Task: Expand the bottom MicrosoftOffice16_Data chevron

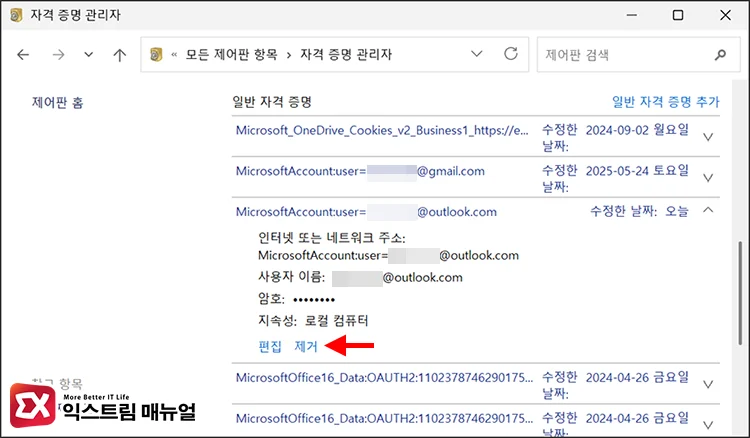Action: click(x=708, y=425)
